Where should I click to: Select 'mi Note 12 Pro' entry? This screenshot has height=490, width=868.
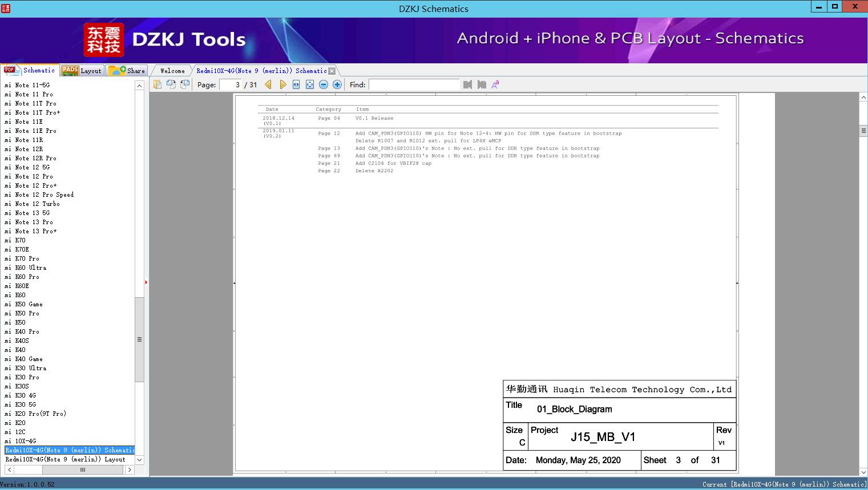click(x=29, y=176)
